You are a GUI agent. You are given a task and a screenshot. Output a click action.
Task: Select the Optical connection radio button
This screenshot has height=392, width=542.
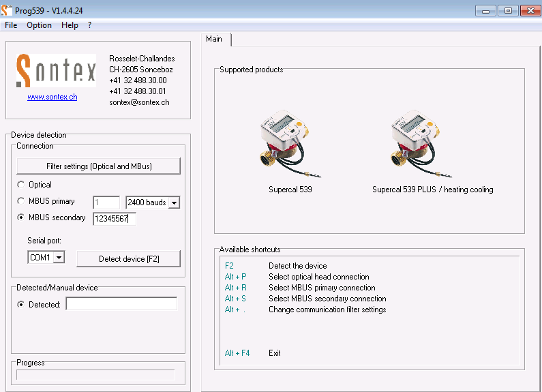click(x=21, y=185)
